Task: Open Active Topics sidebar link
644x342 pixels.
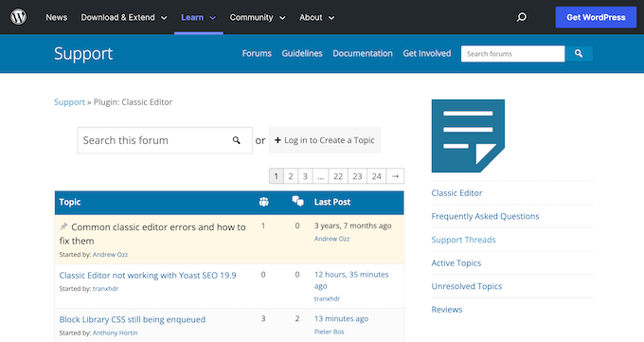Action: coord(456,263)
